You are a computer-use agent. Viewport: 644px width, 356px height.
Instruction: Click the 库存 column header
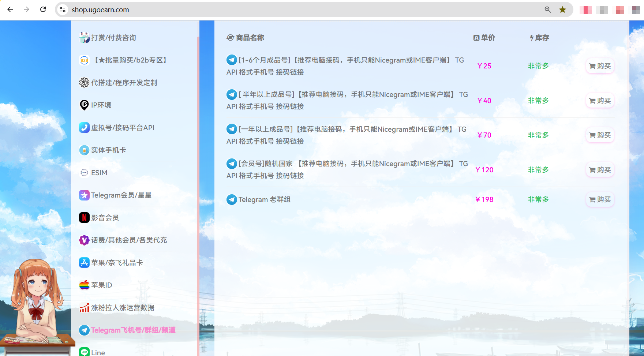click(x=539, y=38)
